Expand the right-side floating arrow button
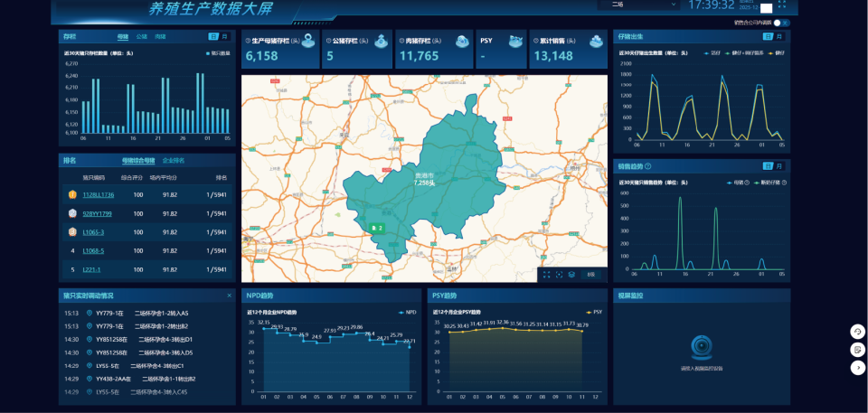Viewport: 868px width, 413px height. 857,368
